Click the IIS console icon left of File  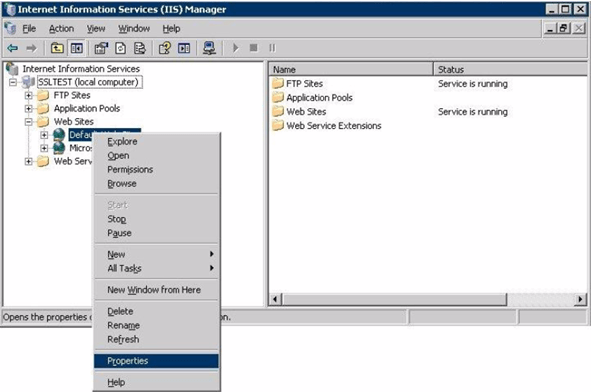click(x=10, y=28)
